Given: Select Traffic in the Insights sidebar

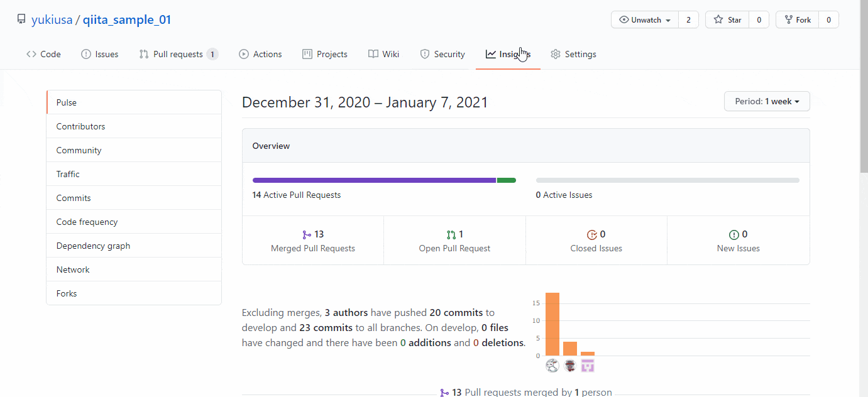Looking at the screenshot, I should coord(67,174).
